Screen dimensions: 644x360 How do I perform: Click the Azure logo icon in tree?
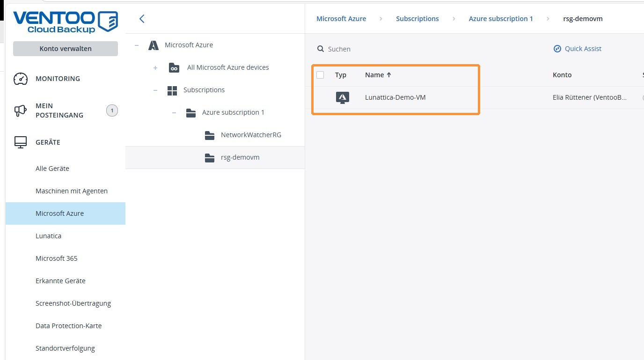154,45
